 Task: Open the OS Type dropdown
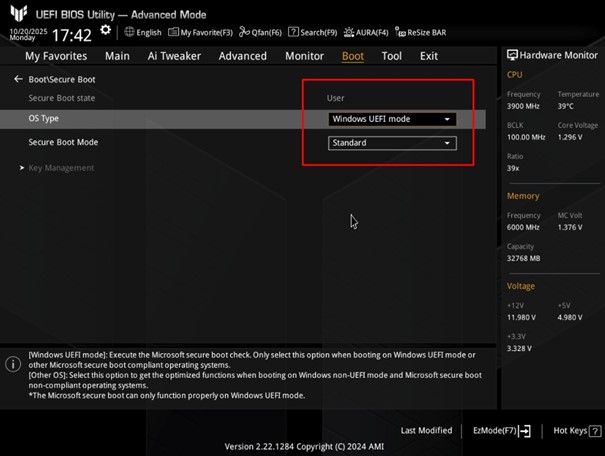(x=392, y=119)
